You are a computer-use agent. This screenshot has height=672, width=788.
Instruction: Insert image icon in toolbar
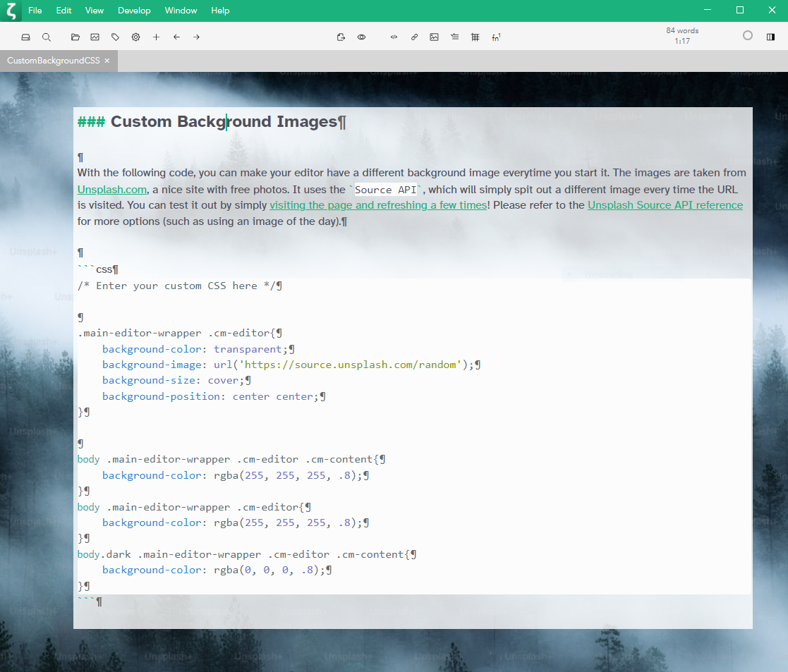(434, 37)
